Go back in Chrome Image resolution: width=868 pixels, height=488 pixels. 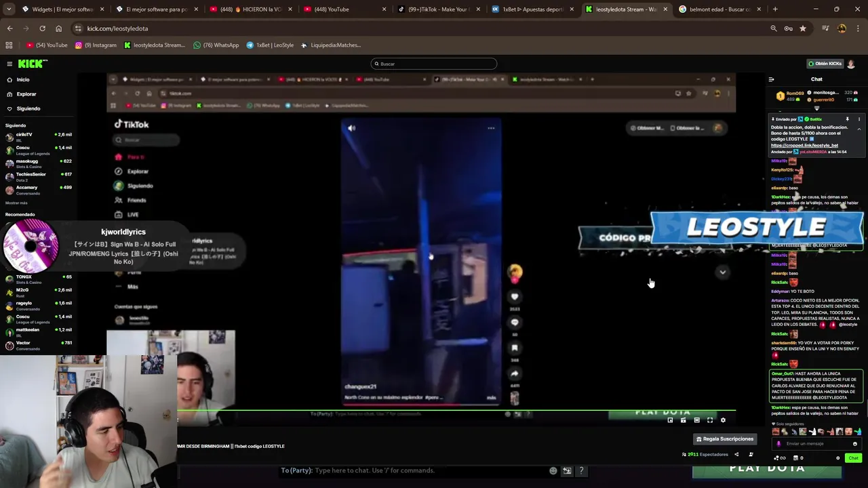(9, 28)
